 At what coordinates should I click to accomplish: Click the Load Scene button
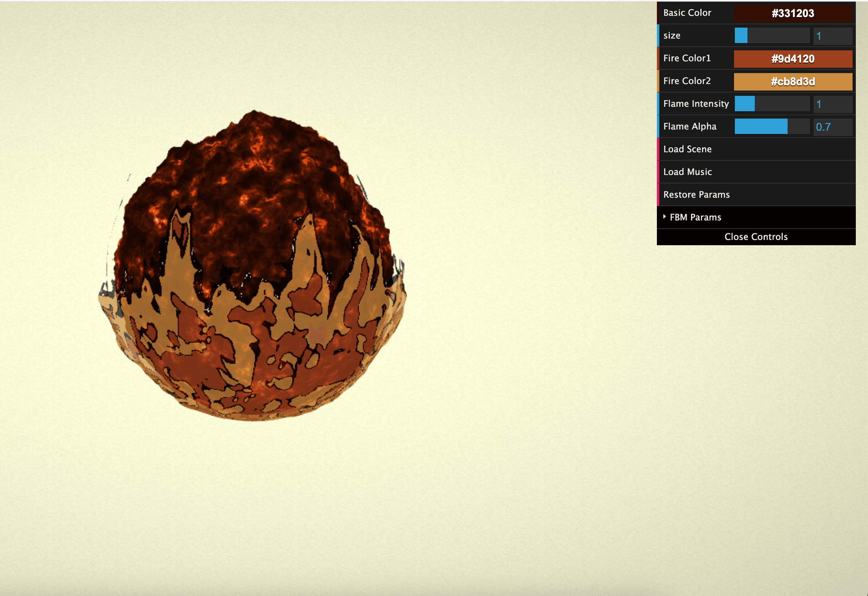756,149
